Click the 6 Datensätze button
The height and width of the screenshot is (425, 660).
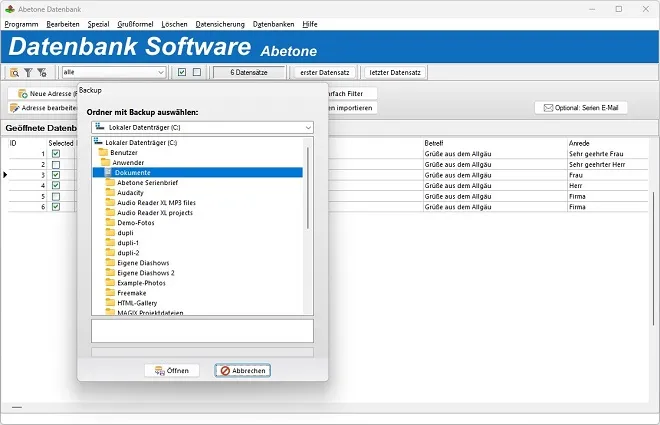249,72
